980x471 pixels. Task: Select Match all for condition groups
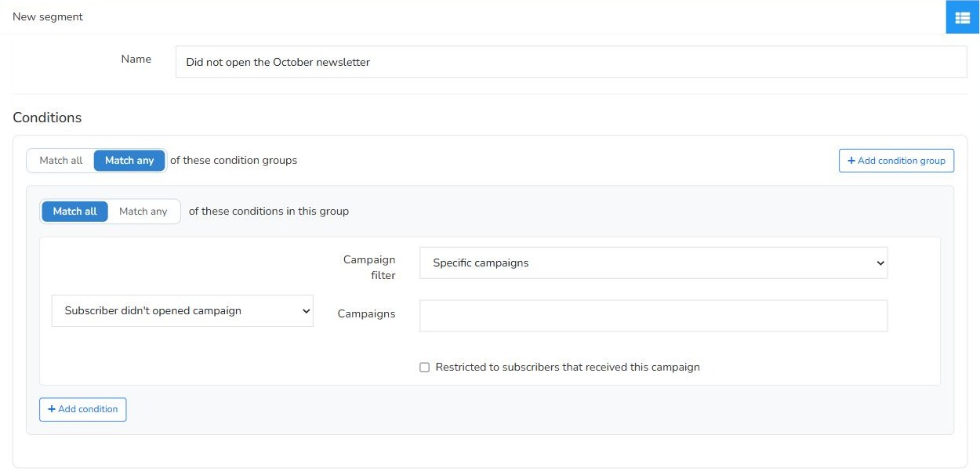tap(60, 161)
